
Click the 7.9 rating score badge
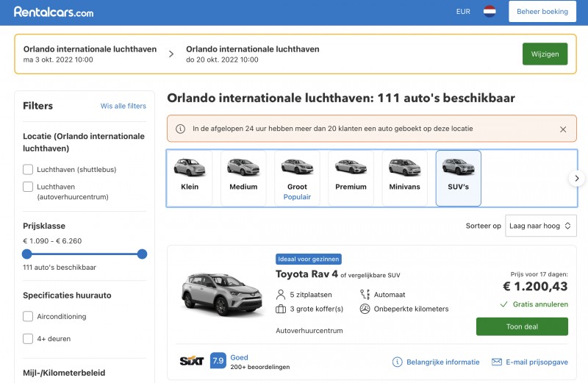[218, 361]
